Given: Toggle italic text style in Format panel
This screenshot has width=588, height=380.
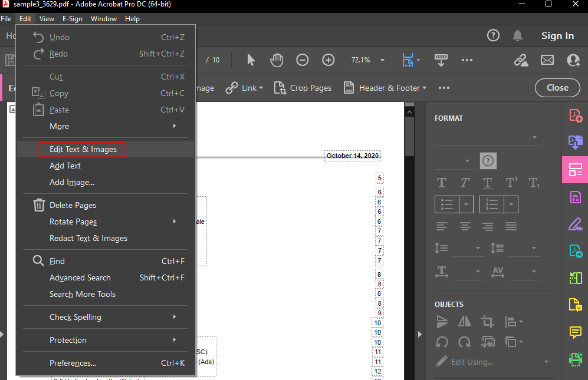Looking at the screenshot, I should pos(465,183).
